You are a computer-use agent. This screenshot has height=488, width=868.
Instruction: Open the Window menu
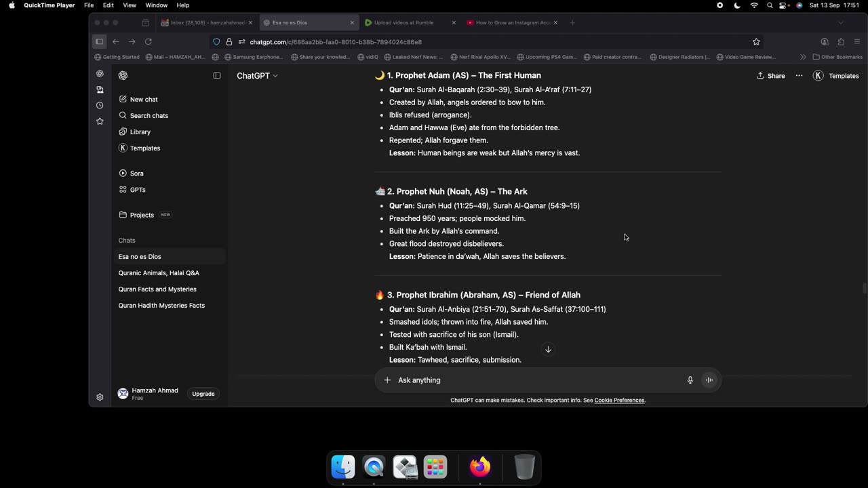click(157, 5)
